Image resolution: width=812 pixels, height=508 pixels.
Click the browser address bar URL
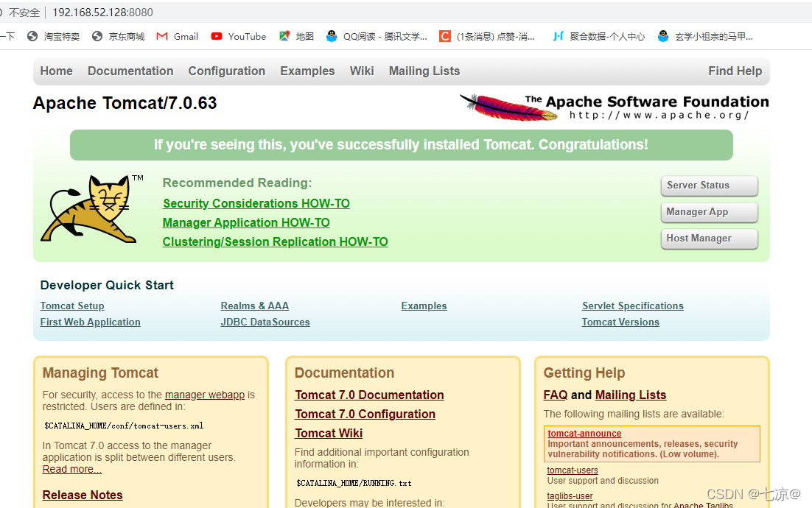102,13
